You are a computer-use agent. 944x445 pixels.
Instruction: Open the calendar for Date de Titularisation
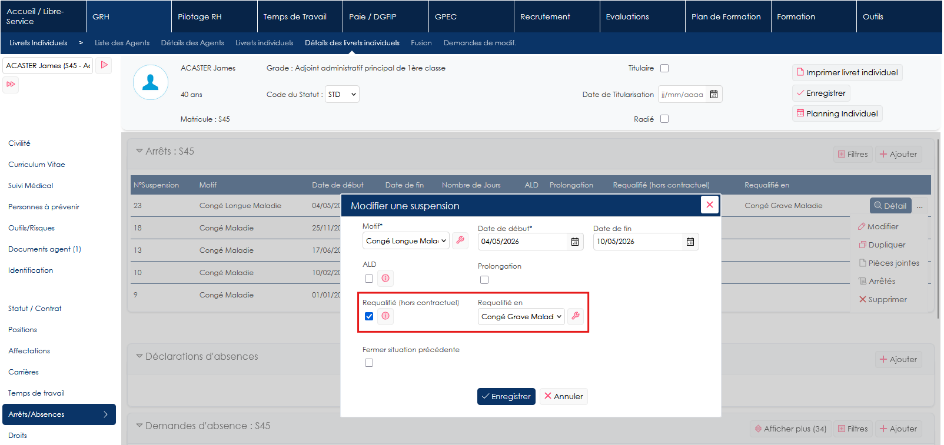tap(714, 95)
